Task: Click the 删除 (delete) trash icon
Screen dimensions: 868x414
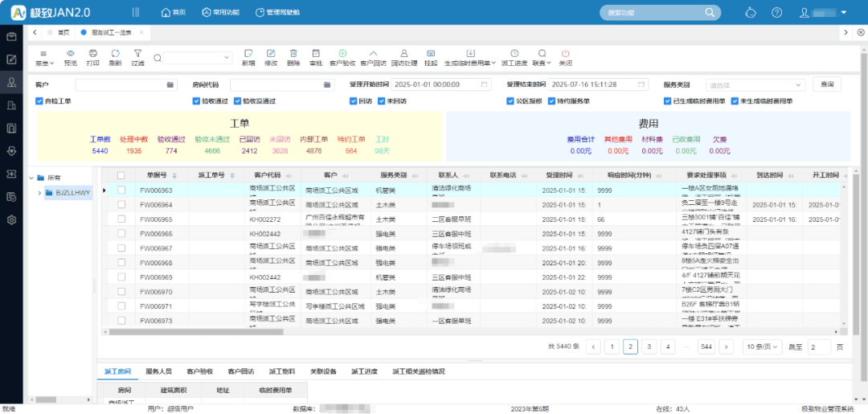Action: point(293,53)
